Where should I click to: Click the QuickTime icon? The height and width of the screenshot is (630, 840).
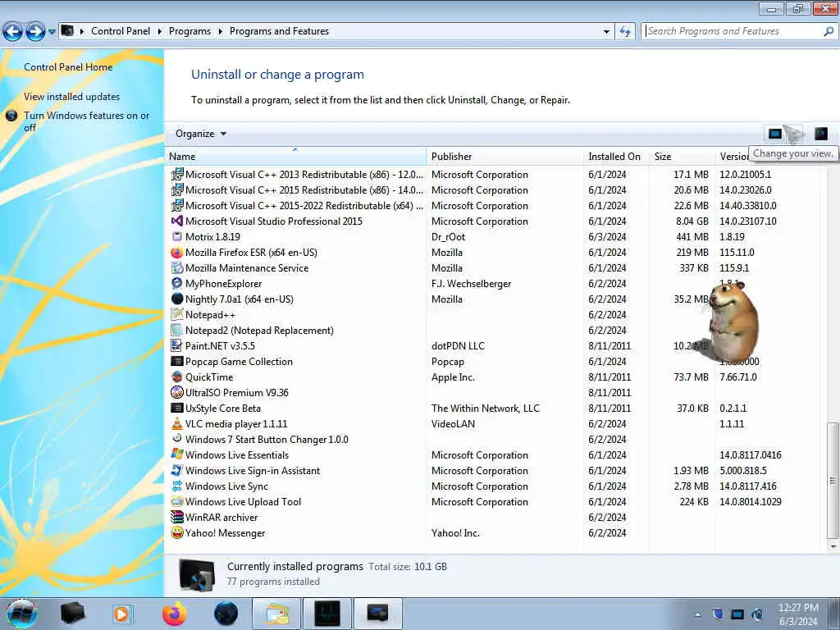pyautogui.click(x=177, y=377)
